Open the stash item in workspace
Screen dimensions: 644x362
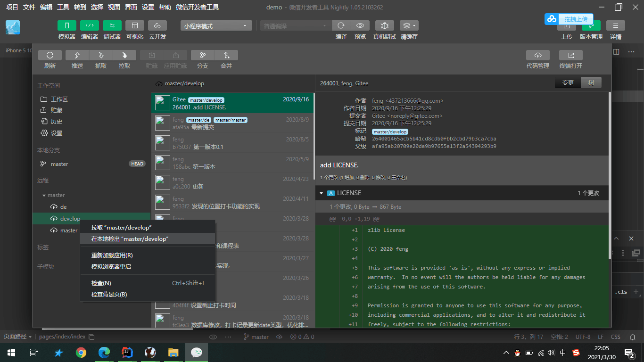(91, 110)
